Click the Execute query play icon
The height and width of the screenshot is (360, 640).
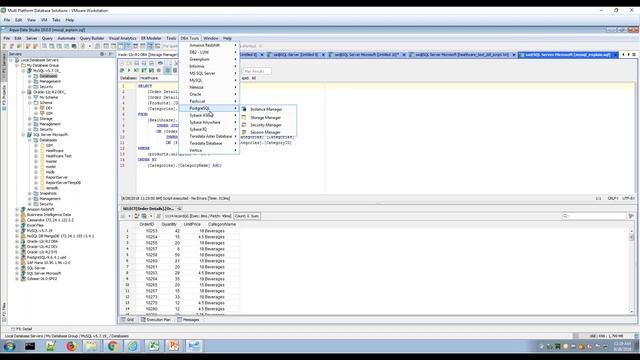pyautogui.click(x=129, y=71)
